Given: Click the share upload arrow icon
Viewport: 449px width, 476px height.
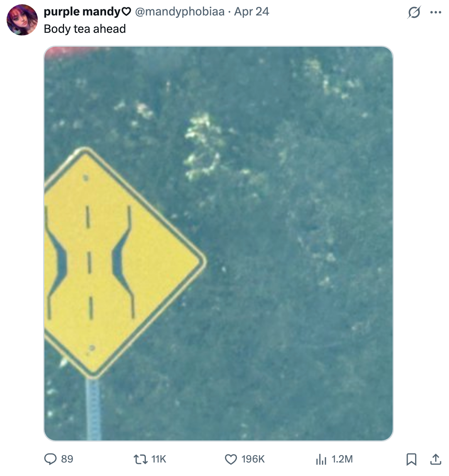Looking at the screenshot, I should point(435,459).
